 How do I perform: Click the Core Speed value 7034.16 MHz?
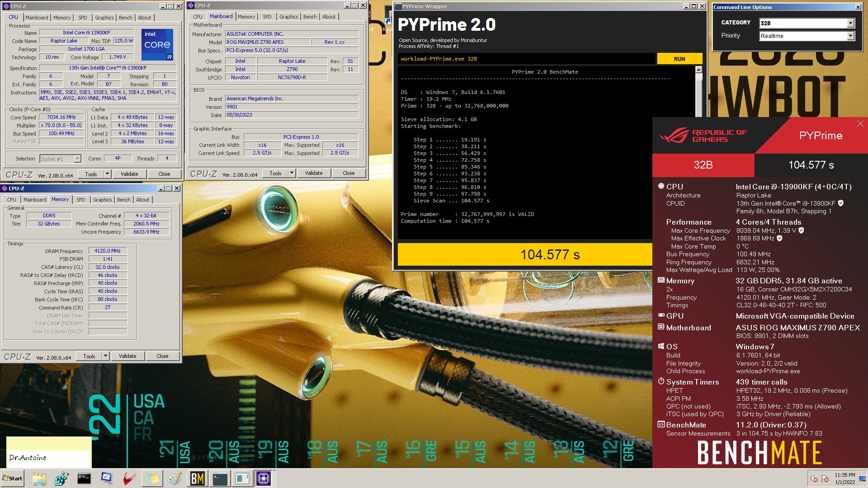[61, 117]
